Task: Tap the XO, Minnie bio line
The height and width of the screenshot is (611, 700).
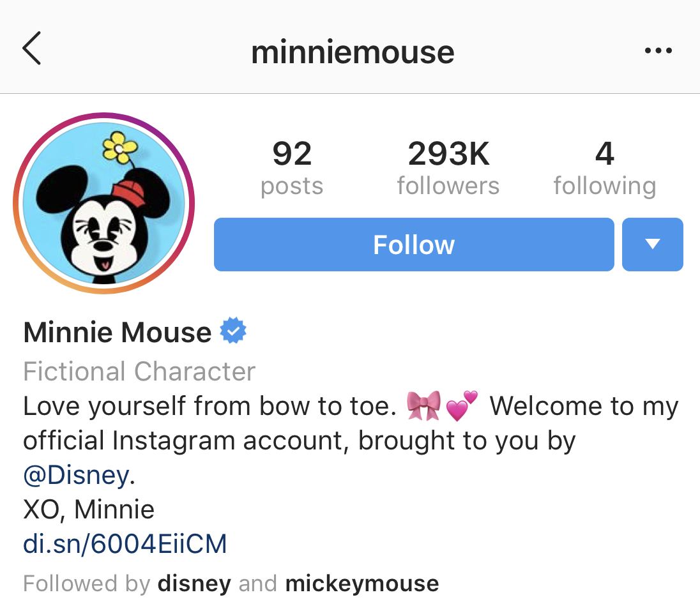Action: (89, 509)
